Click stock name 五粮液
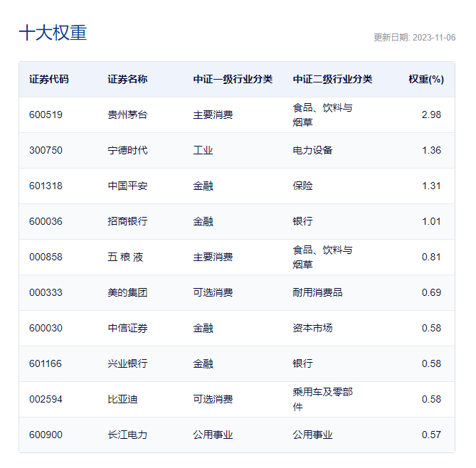The height and width of the screenshot is (468, 476). click(125, 257)
